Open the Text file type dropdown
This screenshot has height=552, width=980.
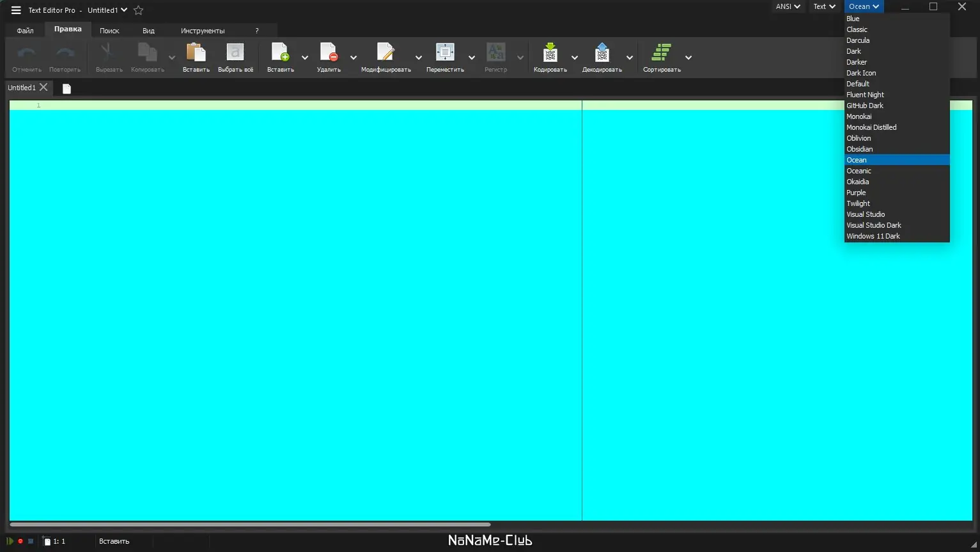pos(824,6)
